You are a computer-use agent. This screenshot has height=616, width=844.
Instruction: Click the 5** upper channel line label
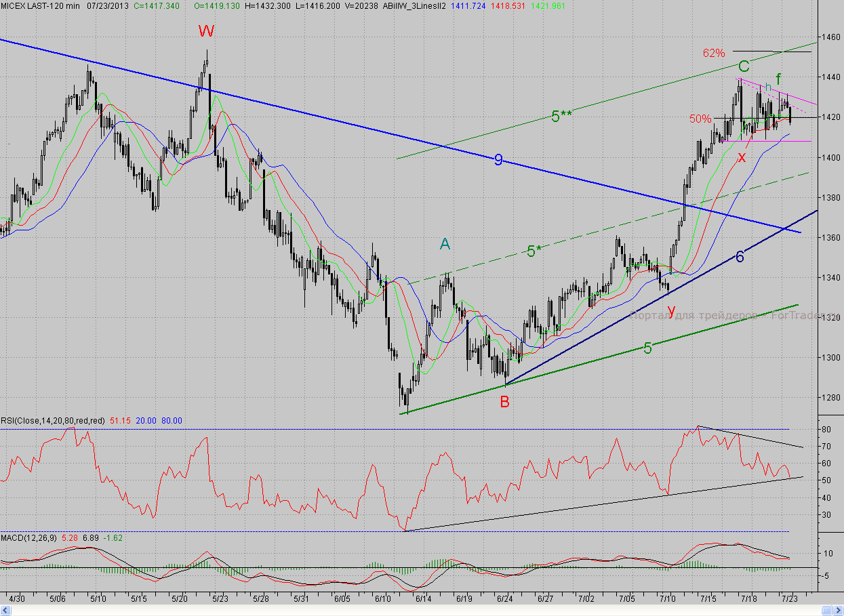(560, 117)
